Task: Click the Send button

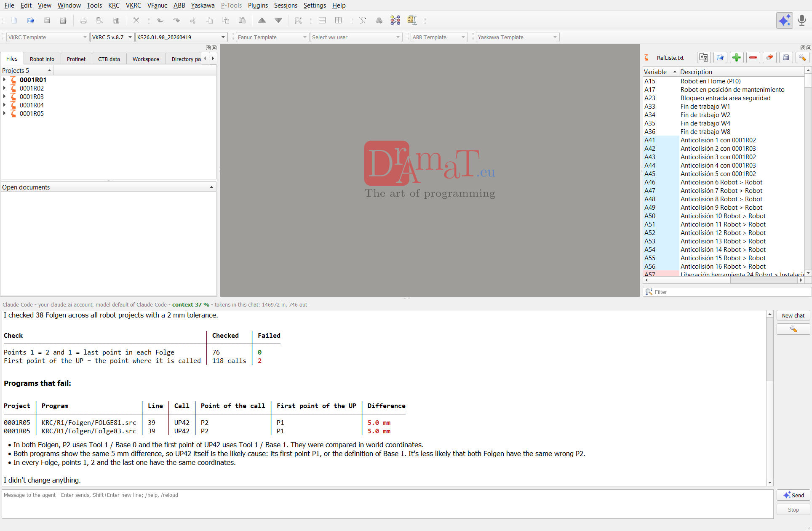Action: 793,495
